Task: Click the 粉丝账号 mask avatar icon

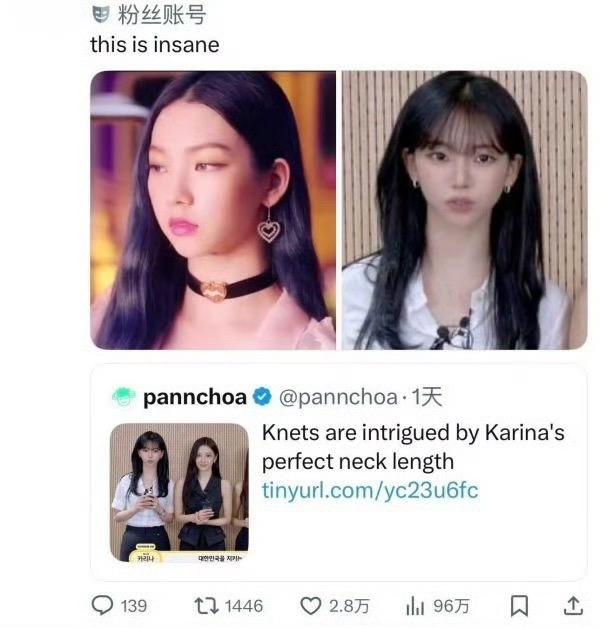Action: [100, 14]
